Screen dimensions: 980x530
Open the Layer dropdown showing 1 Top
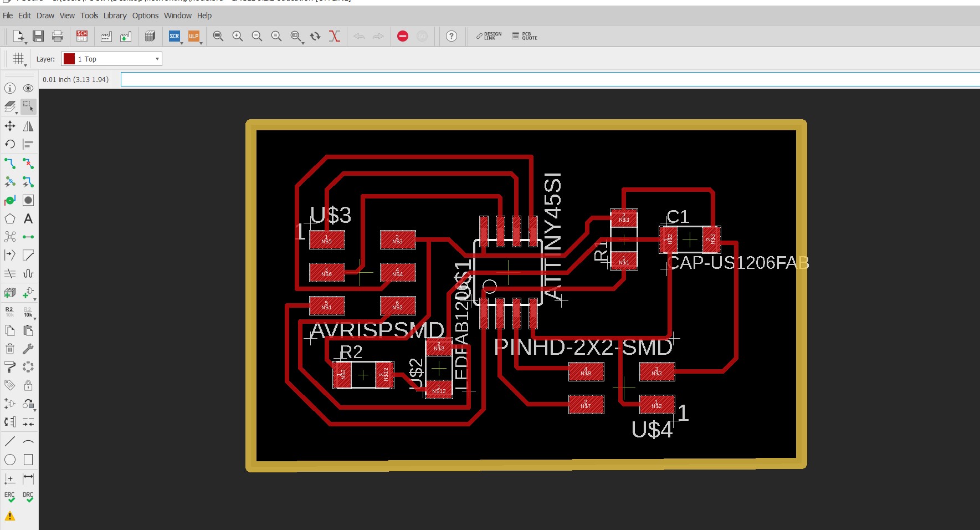pyautogui.click(x=111, y=59)
